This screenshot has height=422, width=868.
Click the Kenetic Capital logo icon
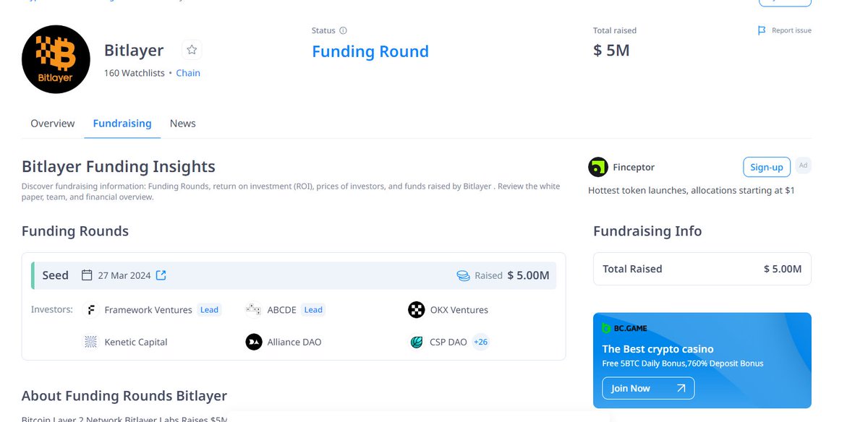pos(91,342)
